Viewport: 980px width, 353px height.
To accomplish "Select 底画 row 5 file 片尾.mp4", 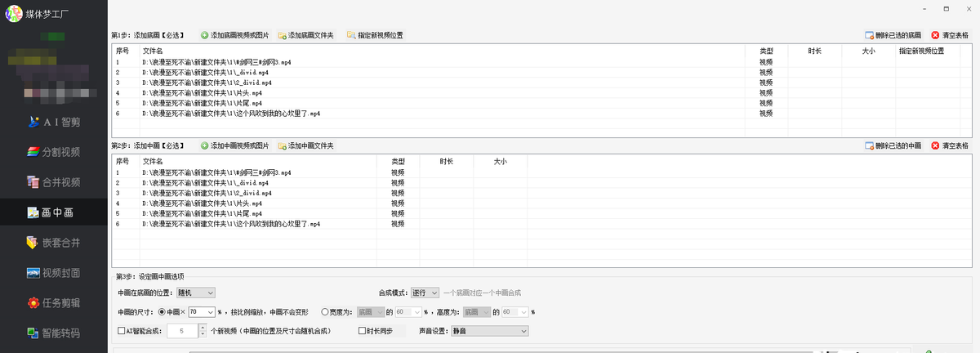I will pyautogui.click(x=202, y=103).
